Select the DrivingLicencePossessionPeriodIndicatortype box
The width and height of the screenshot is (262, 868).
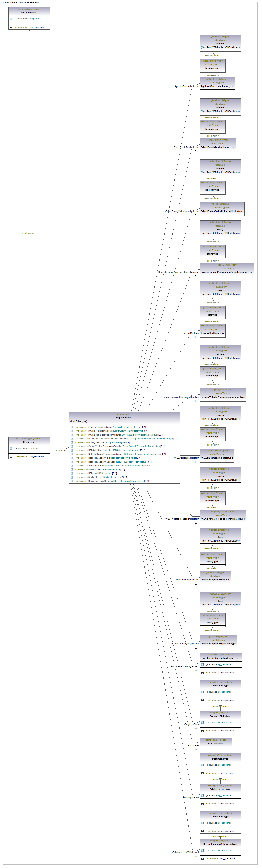[x=226, y=272]
